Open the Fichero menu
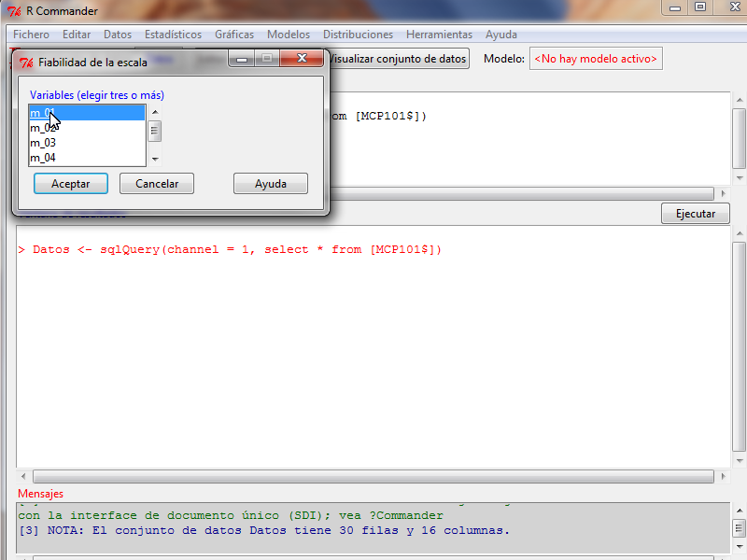 31,35
